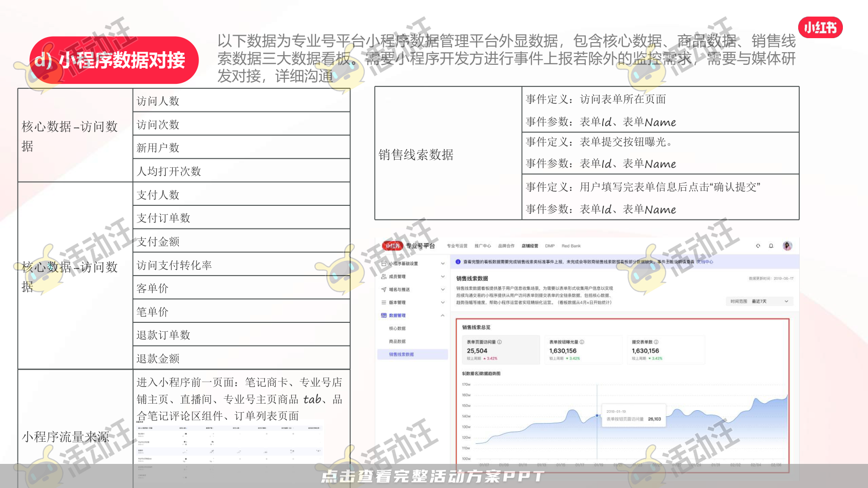Click the 访问支付转化率 table cell
The width and height of the screenshot is (868, 488).
(x=242, y=265)
